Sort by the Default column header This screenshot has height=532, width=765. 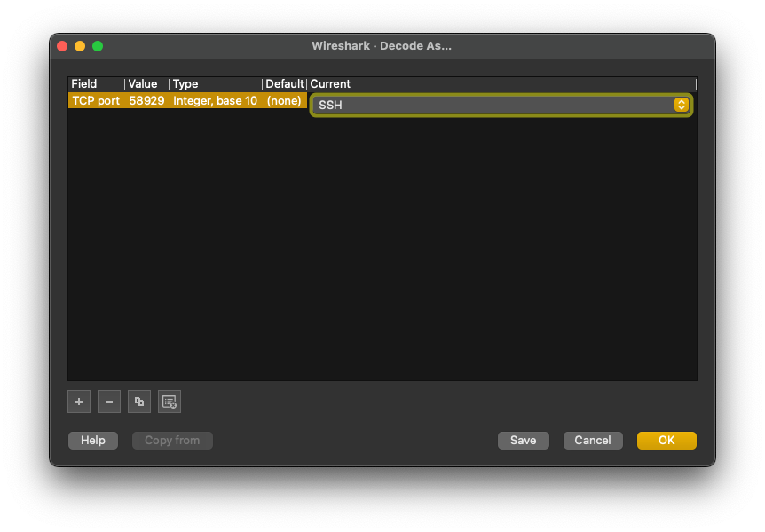point(285,84)
